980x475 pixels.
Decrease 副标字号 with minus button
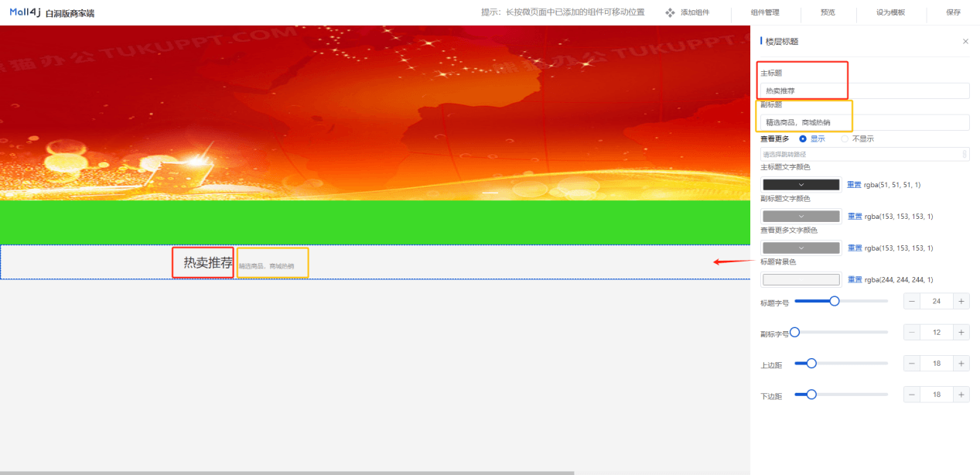coord(913,333)
